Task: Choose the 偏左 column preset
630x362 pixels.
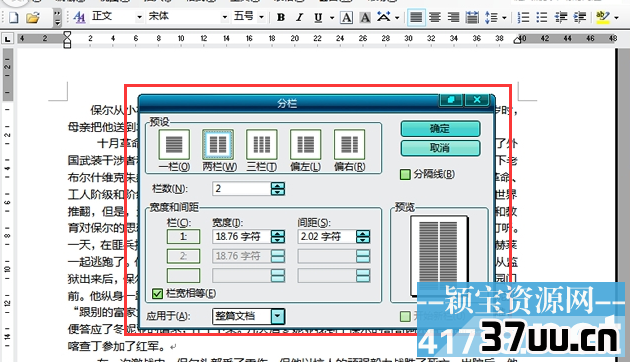Action: click(305, 150)
